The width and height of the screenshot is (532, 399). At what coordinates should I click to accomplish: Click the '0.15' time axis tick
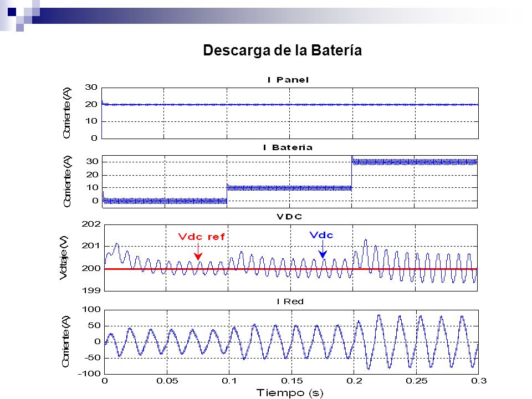point(291,381)
